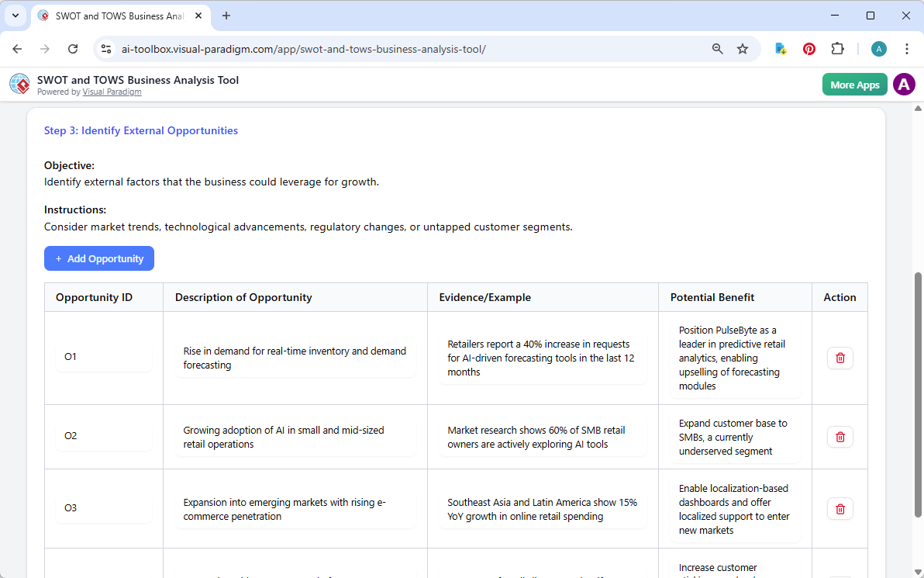Viewport: 924px width, 578px height.
Task: Click the SWOT tool logo icon
Action: (19, 84)
